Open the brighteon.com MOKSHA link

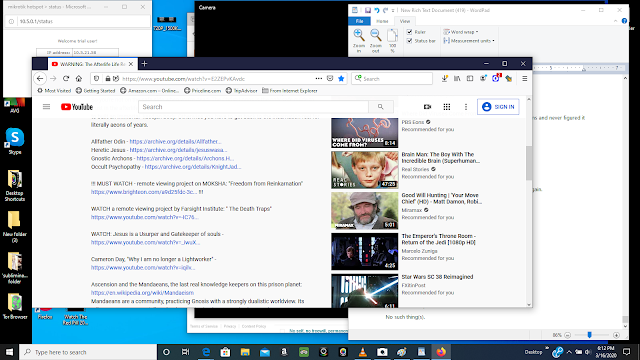tap(144, 192)
